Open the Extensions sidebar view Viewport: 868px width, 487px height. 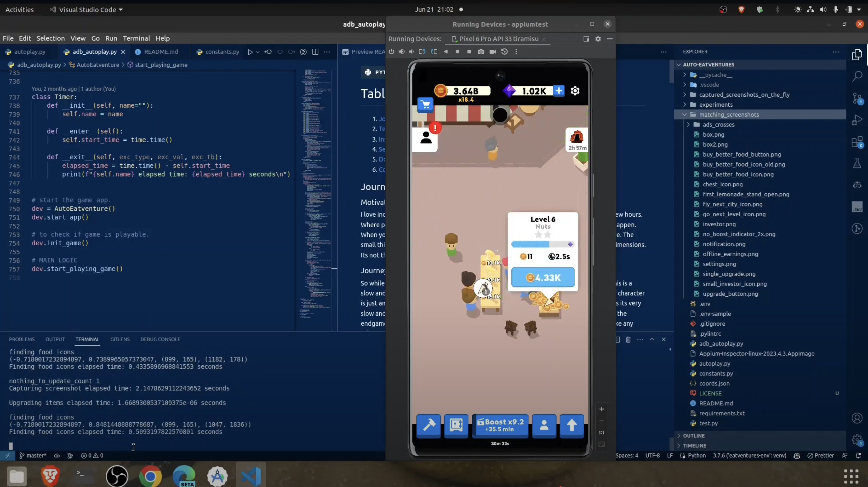pos(857,142)
